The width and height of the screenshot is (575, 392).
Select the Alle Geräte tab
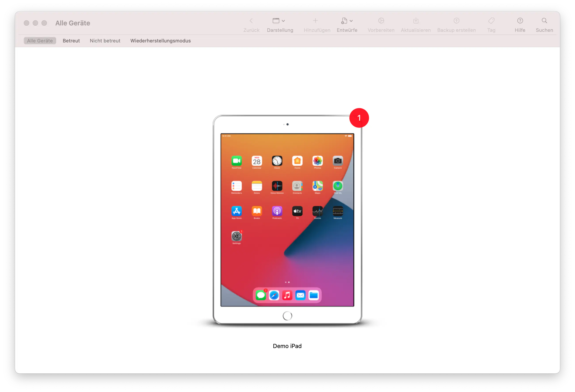[x=40, y=41]
